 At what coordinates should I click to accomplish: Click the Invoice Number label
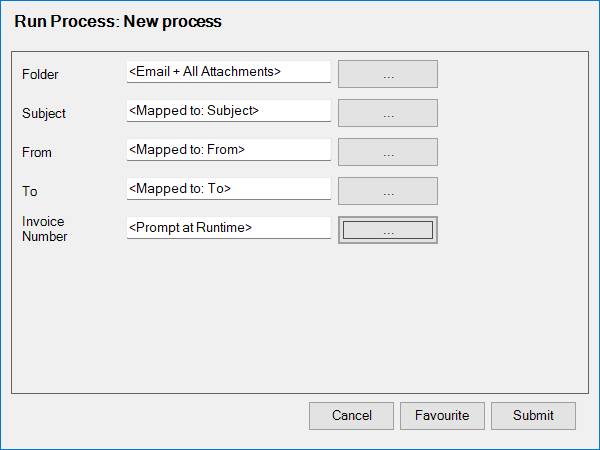point(44,229)
